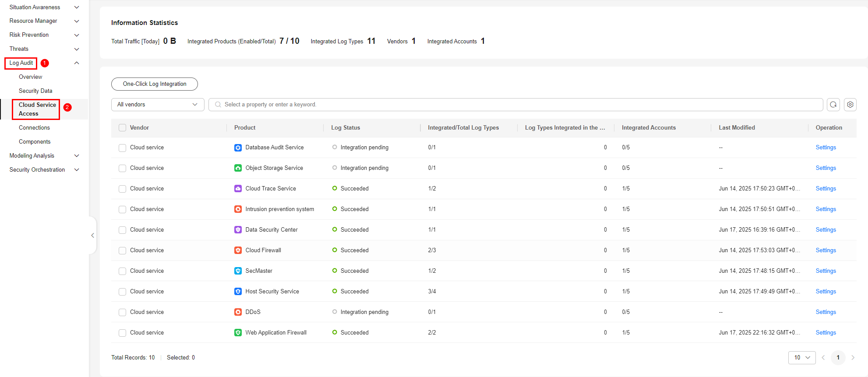868x377 pixels.
Task: Go to Connections in Log Audit menu
Action: (x=34, y=128)
